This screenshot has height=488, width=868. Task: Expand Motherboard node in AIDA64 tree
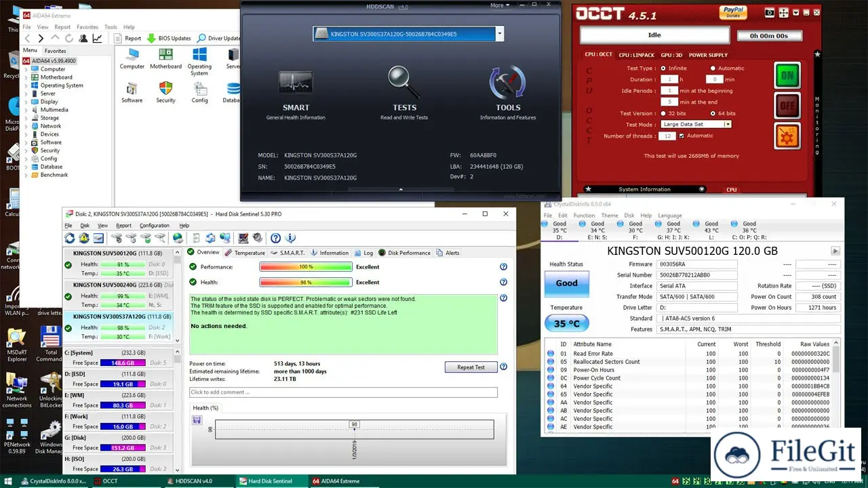point(27,77)
